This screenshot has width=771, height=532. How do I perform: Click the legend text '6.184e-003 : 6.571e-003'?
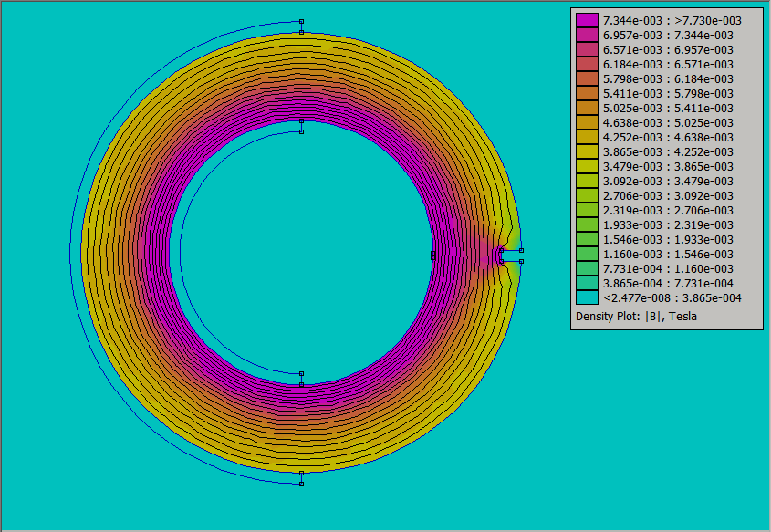(667, 64)
